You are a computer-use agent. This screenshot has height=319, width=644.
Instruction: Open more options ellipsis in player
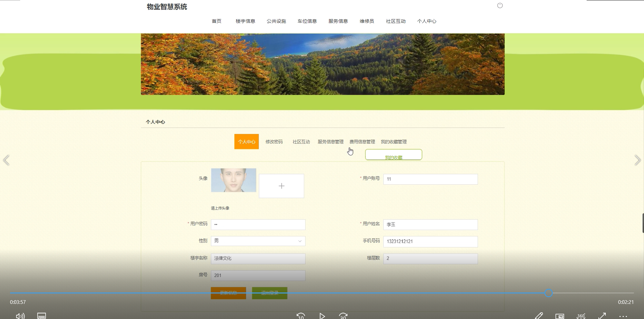[623, 316]
